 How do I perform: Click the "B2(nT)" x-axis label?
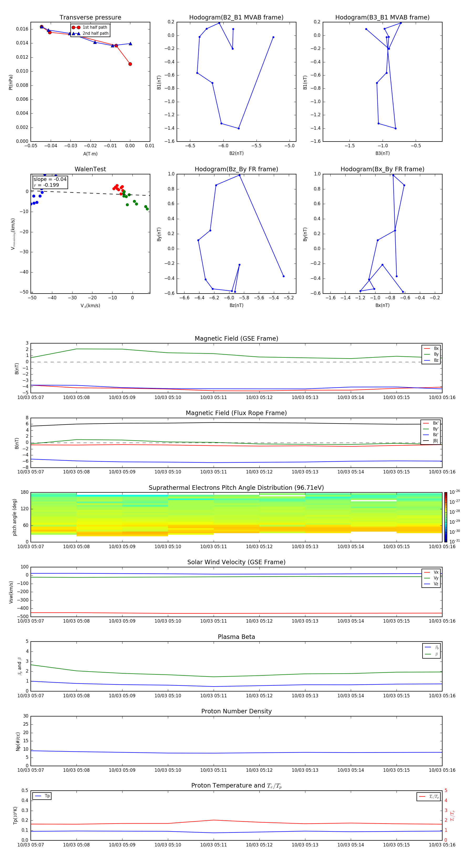pos(236,153)
